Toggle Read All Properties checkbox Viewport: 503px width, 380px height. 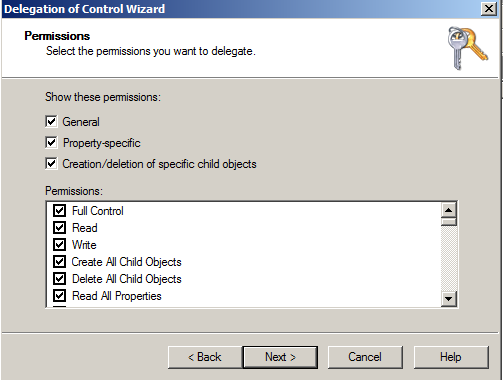click(x=59, y=296)
